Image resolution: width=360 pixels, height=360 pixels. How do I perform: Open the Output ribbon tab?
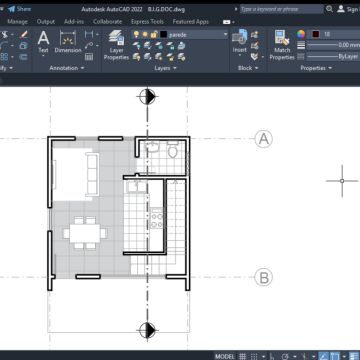coord(46,22)
